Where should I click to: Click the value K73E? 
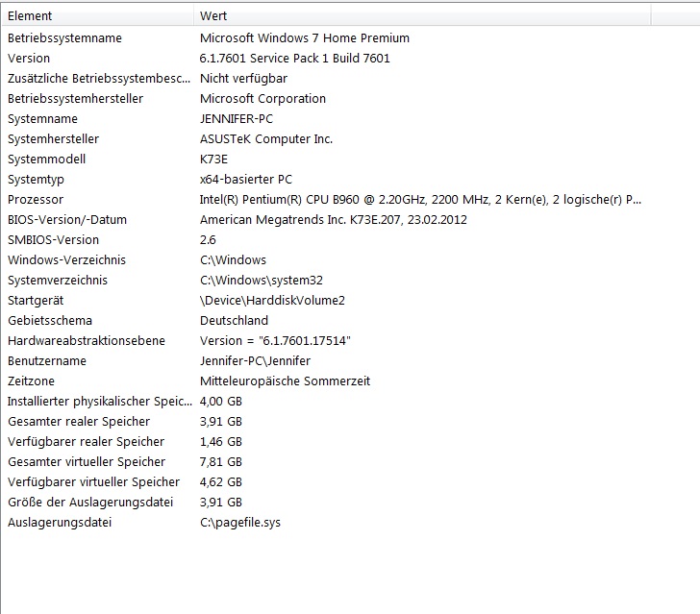[x=213, y=159]
